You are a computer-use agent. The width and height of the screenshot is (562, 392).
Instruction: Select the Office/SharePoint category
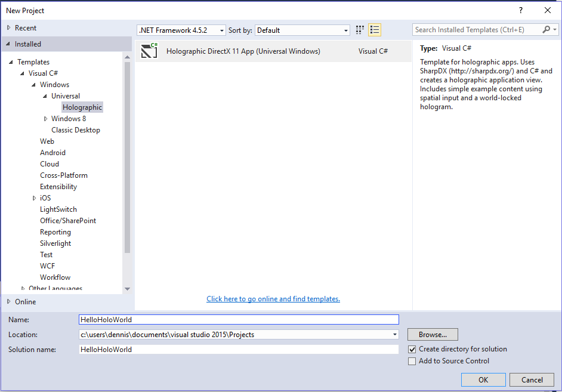(x=68, y=221)
